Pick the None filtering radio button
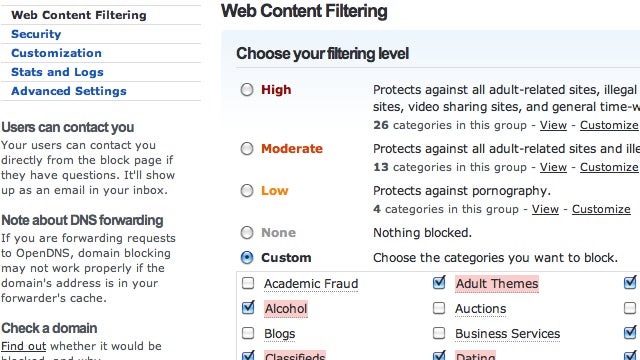Screen dimensions: 640x360 coord(247,233)
